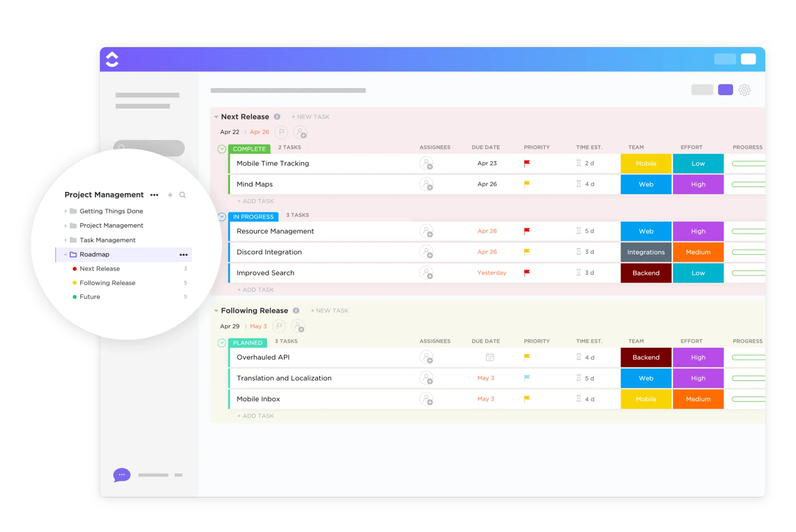Viewport: 796px width, 532px height.
Task: Click red priority flag for Improved Search
Action: pyautogui.click(x=527, y=273)
